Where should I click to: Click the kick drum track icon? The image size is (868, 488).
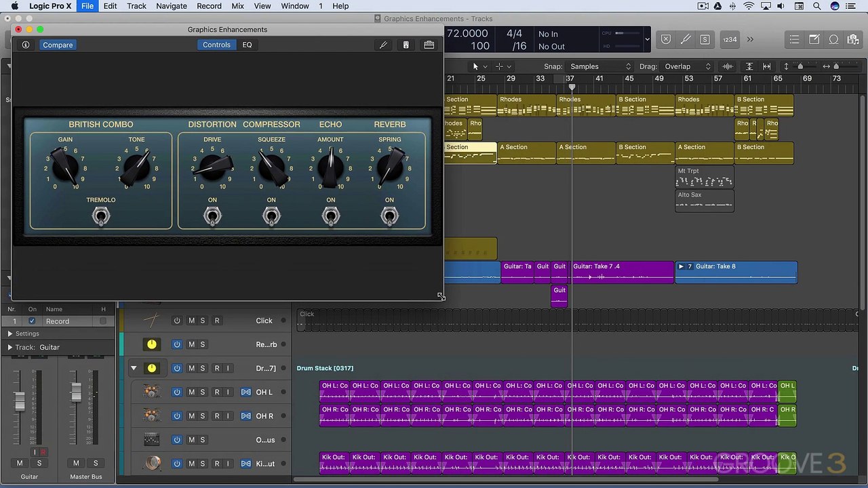[153, 463]
